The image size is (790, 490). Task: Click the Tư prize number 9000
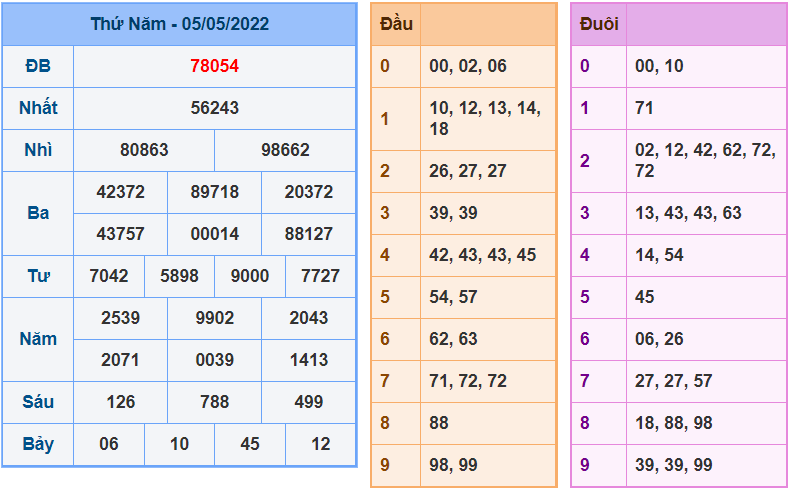tap(250, 276)
